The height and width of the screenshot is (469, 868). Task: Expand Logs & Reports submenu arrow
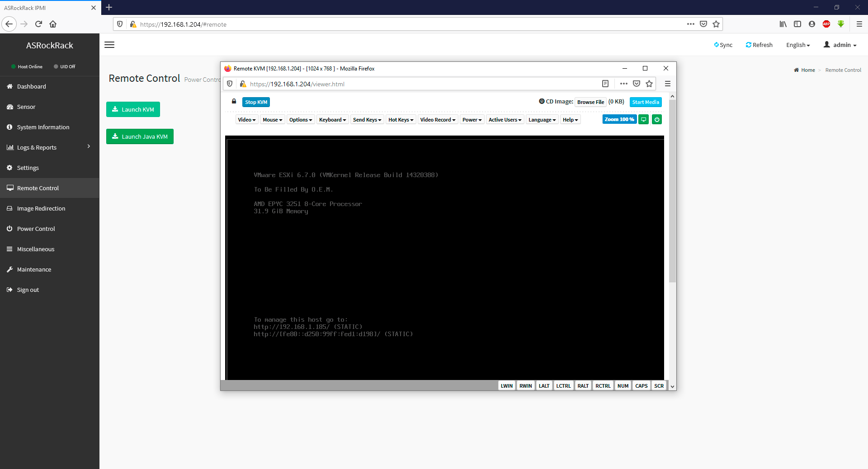(89, 146)
